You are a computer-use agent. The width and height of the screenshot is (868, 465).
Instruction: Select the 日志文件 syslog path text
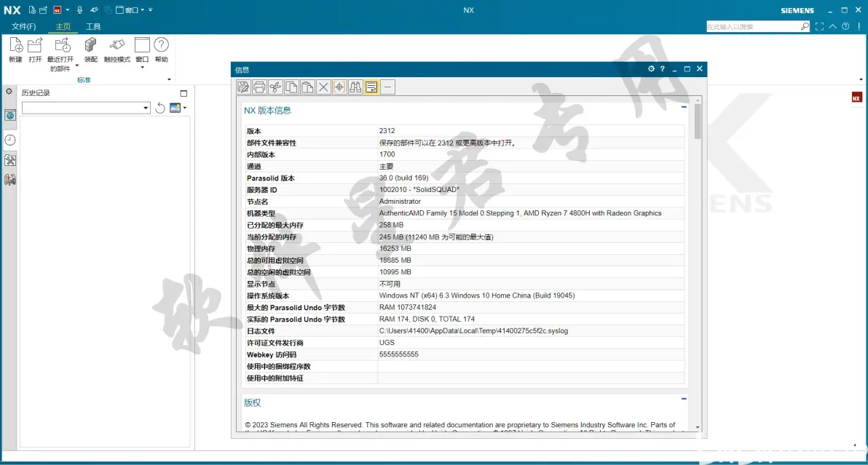[473, 331]
